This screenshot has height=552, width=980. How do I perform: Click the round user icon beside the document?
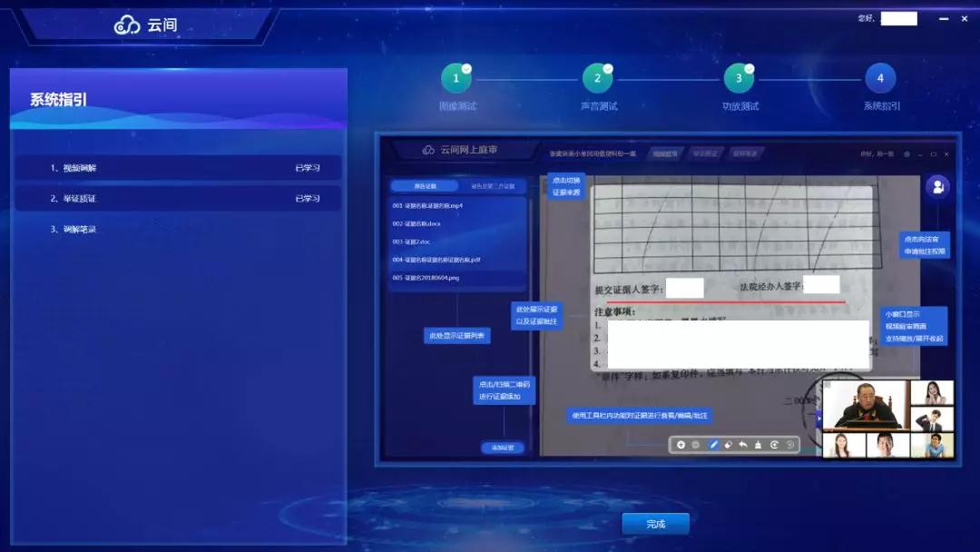[937, 187]
